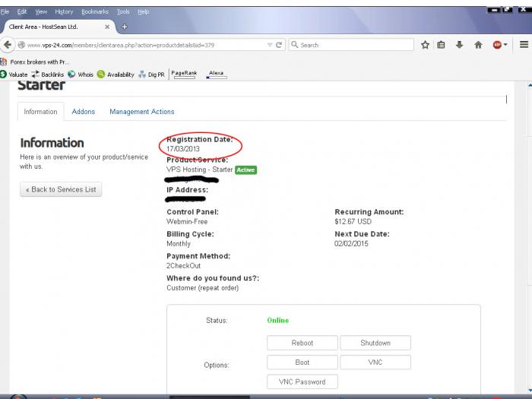The width and height of the screenshot is (532, 399).
Task: Click the green Active status badge
Action: pyautogui.click(x=246, y=170)
